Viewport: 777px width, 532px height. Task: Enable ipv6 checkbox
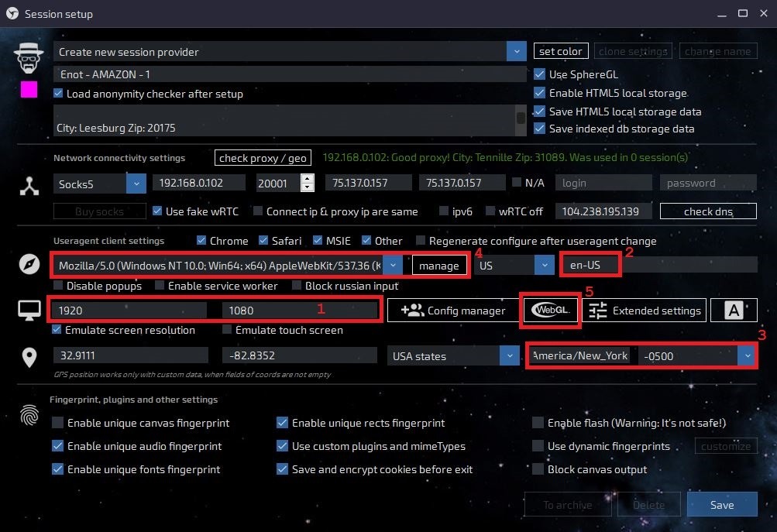click(x=444, y=211)
